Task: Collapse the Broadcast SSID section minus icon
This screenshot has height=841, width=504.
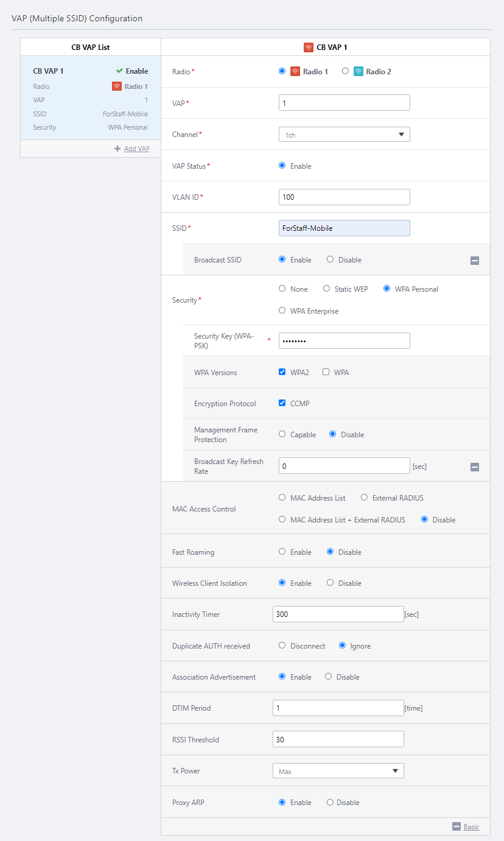Action: point(475,261)
